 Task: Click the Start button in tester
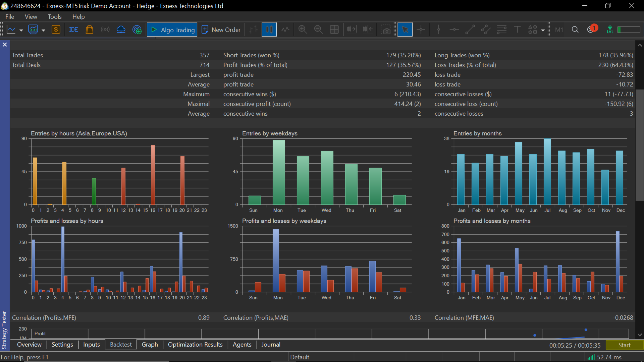[624, 345]
